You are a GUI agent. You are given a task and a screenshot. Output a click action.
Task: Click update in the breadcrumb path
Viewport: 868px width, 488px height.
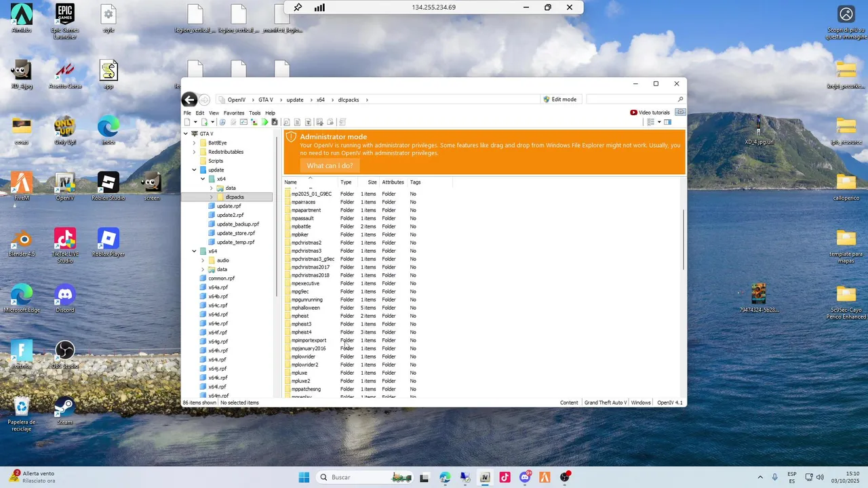tap(295, 100)
